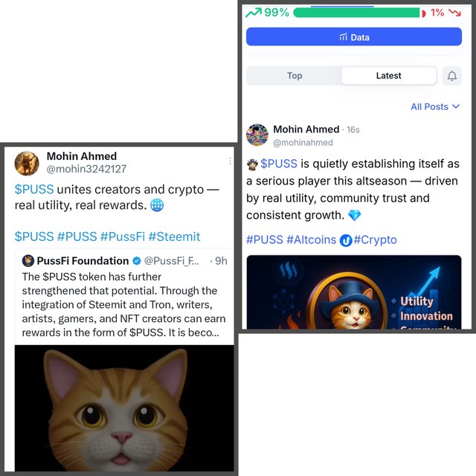The image size is (476, 476).
Task: Click the notification bell icon
Action: pyautogui.click(x=452, y=76)
